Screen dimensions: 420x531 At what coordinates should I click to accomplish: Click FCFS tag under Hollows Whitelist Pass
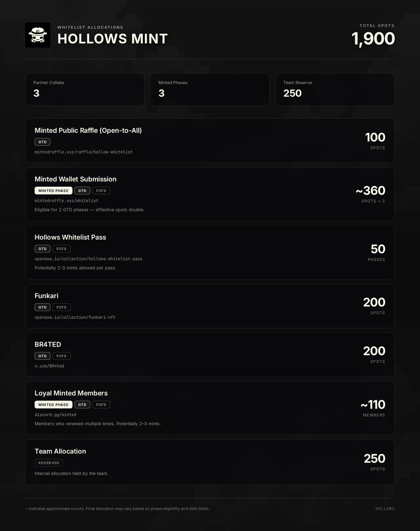pyautogui.click(x=61, y=249)
